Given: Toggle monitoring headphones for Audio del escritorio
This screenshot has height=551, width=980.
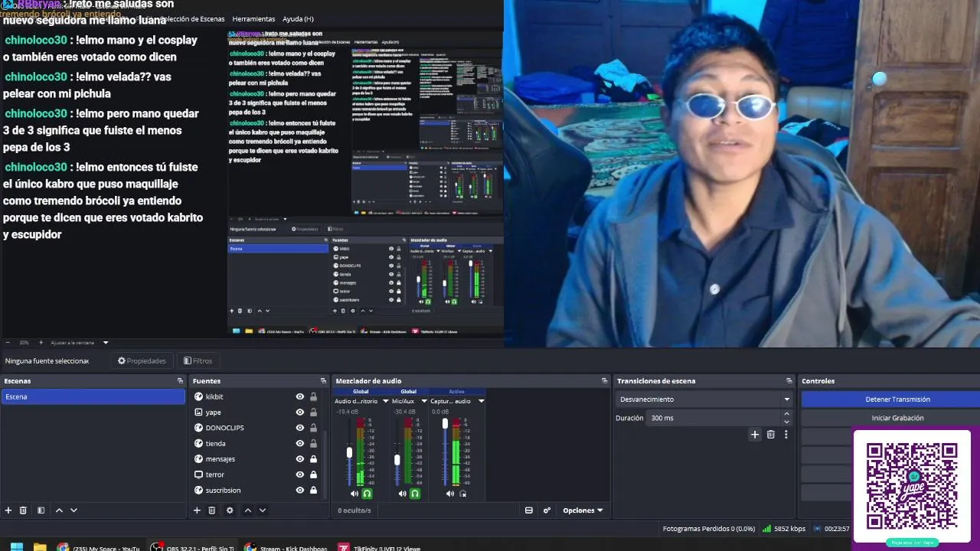Looking at the screenshot, I should pyautogui.click(x=367, y=494).
